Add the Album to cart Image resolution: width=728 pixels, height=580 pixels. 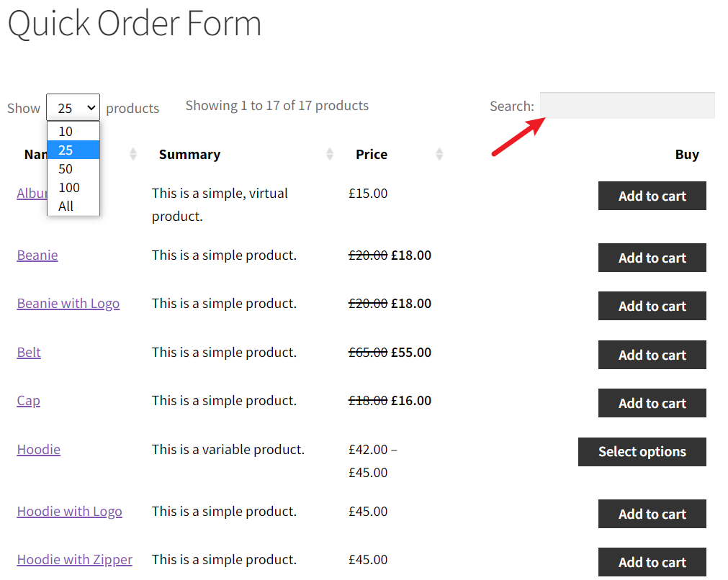[x=652, y=196]
